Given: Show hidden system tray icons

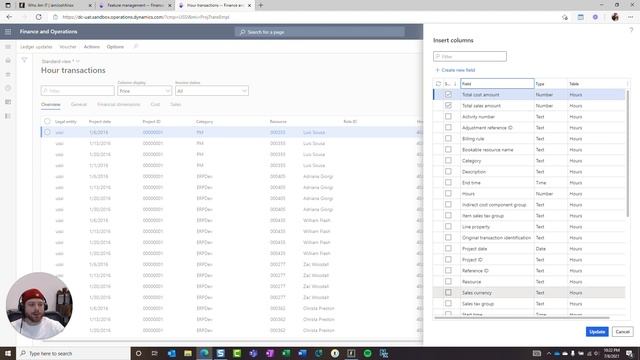Looking at the screenshot, I should click(549, 353).
